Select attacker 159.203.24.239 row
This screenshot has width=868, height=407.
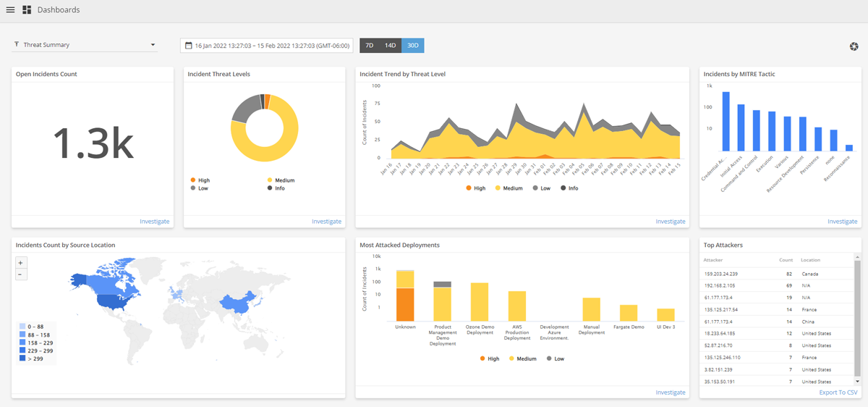pyautogui.click(x=778, y=274)
